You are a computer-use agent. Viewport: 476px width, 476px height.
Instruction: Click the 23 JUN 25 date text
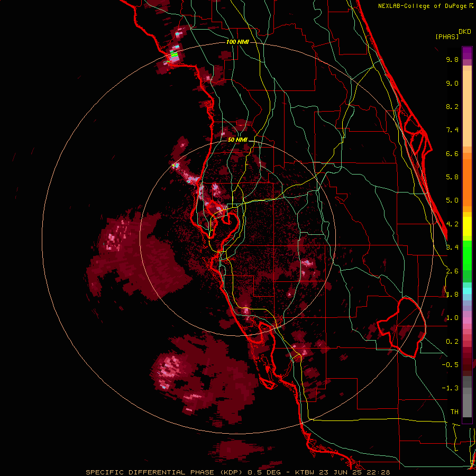coord(340,472)
